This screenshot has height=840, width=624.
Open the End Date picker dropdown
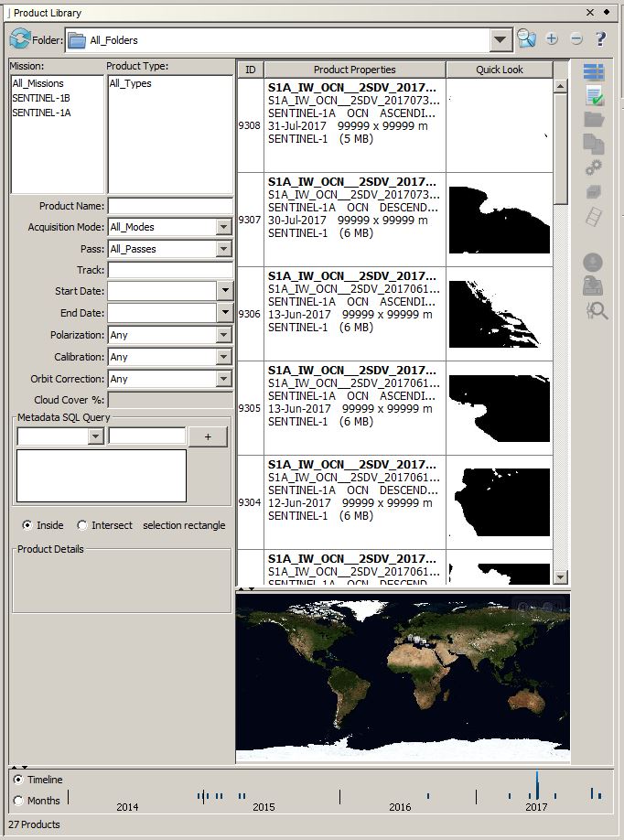click(225, 312)
